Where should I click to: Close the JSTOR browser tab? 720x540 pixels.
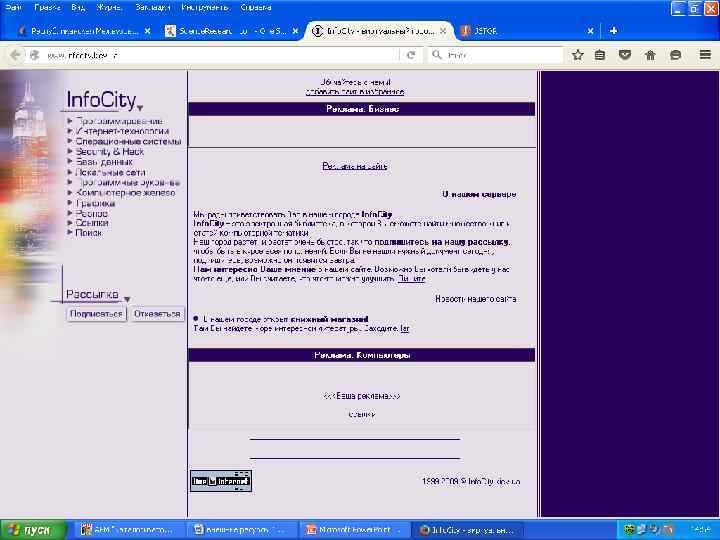591,31
